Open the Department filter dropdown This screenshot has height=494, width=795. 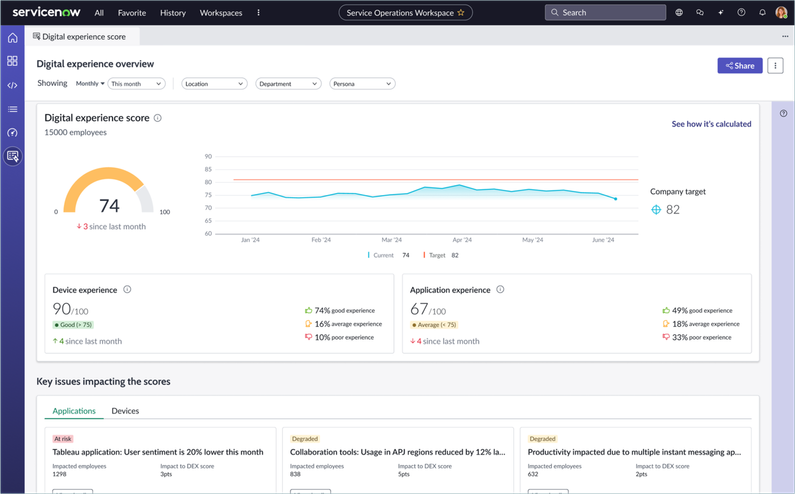pyautogui.click(x=288, y=84)
